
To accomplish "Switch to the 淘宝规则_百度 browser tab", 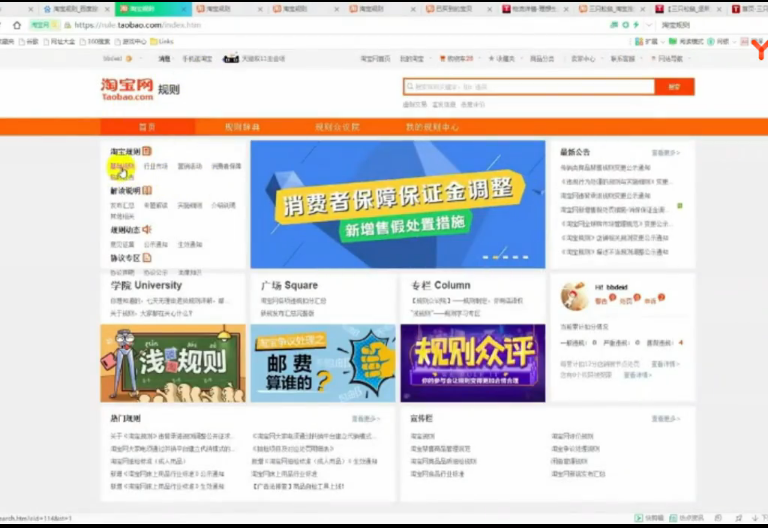I will 75,9.
